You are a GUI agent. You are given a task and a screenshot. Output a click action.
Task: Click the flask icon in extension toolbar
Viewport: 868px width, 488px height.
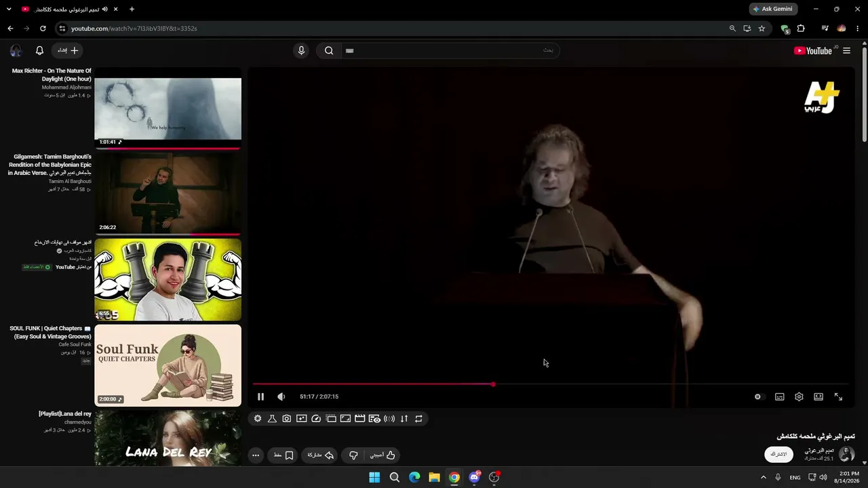272,419
